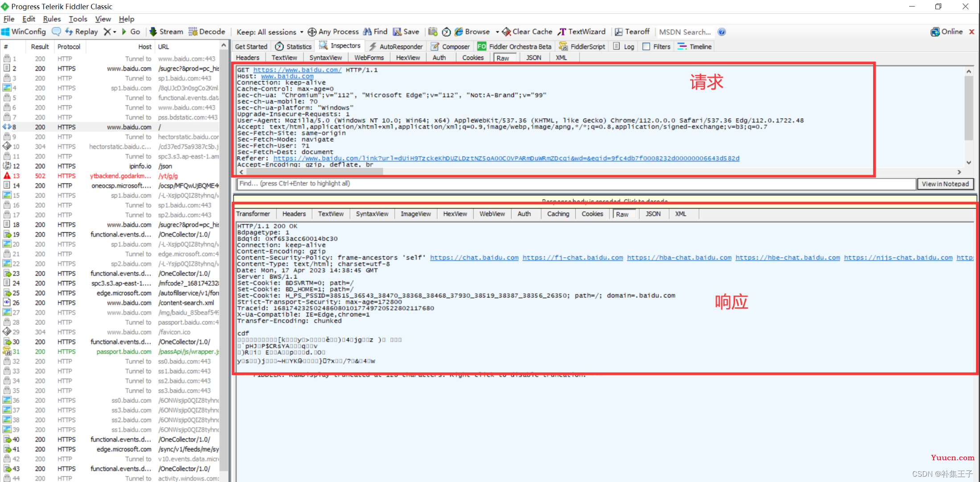This screenshot has height=482, width=980.
Task: Select Any Process target picker
Action: tap(333, 32)
